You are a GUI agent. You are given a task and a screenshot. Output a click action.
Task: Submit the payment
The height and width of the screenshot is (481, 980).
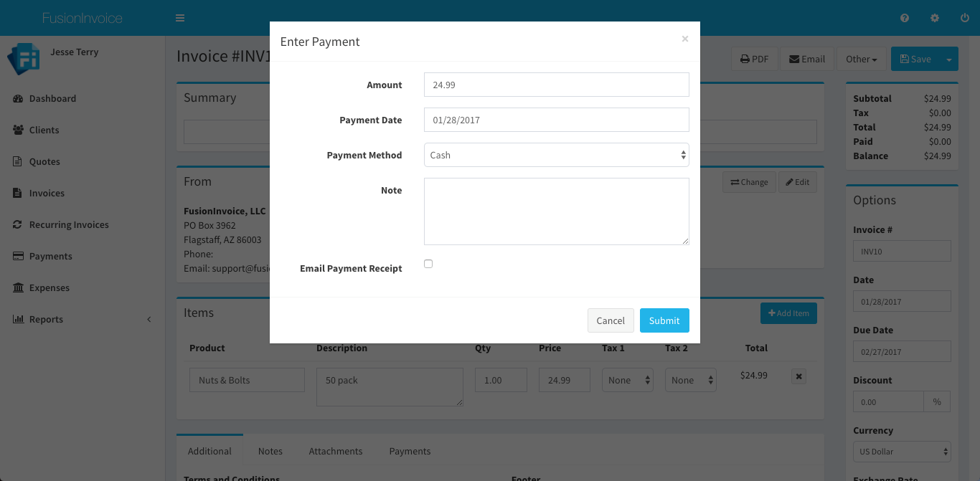pyautogui.click(x=664, y=320)
